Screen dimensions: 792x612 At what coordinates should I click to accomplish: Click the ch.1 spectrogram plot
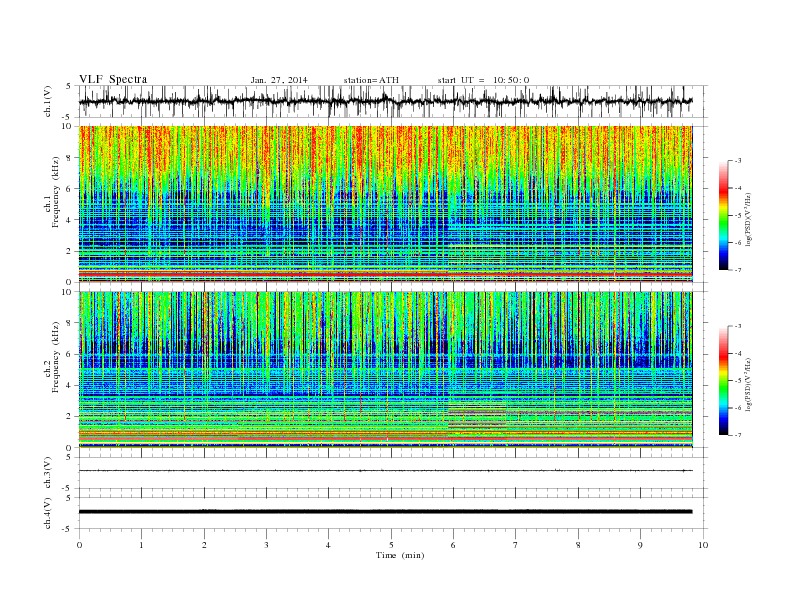385,204
